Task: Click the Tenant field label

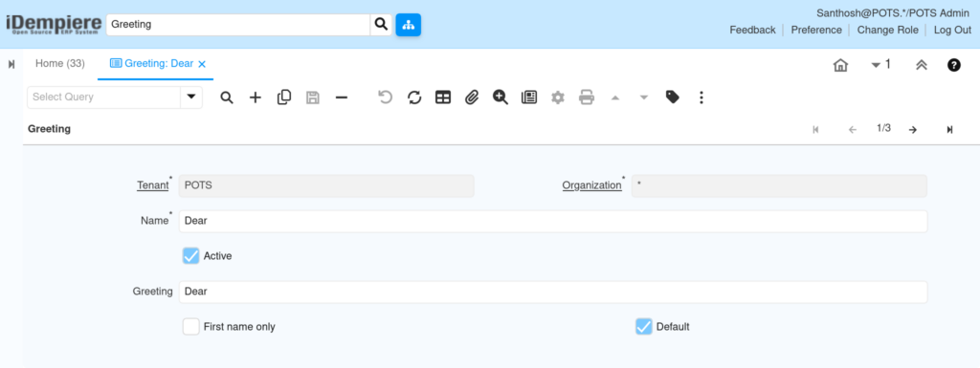Action: coord(152,185)
